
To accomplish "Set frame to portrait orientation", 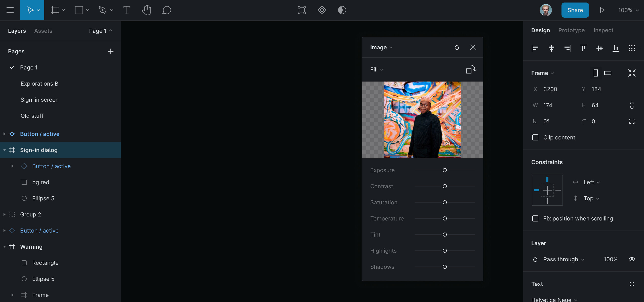I will [x=596, y=73].
